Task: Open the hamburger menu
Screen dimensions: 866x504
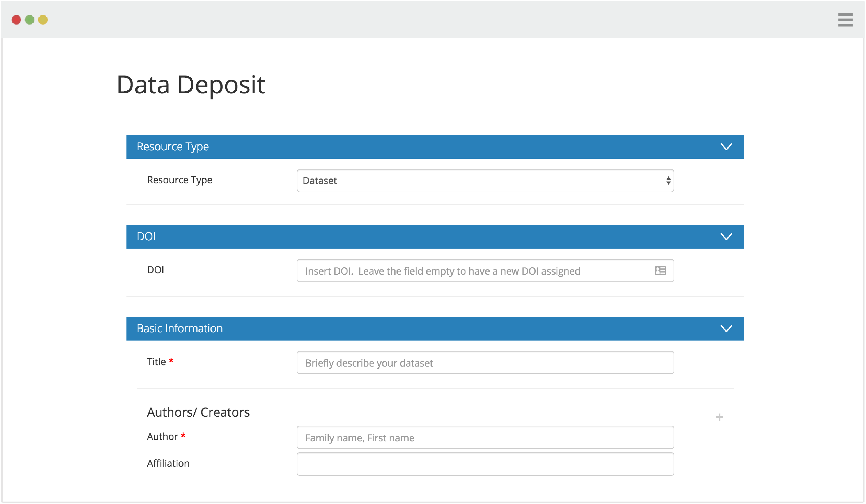Action: pyautogui.click(x=845, y=20)
